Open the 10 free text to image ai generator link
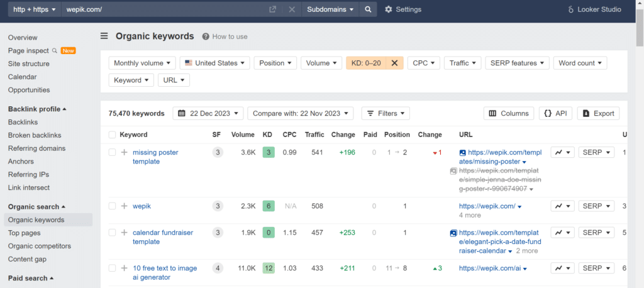644x288 pixels. click(165, 273)
